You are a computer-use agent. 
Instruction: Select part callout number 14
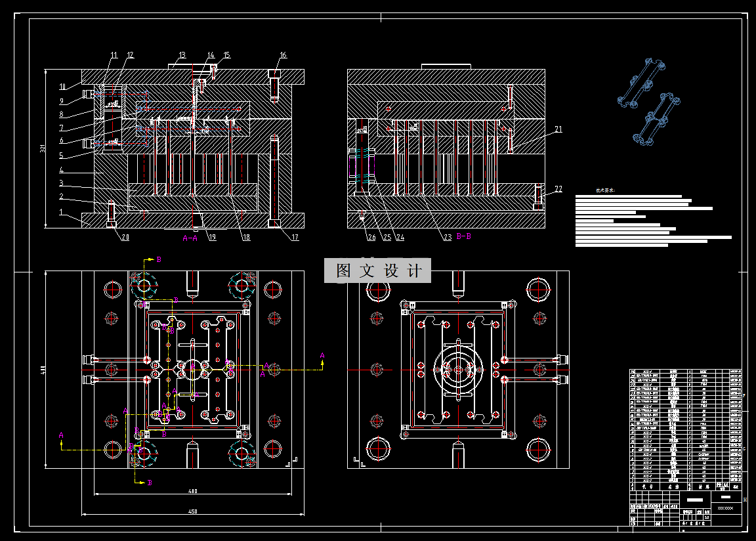click(211, 55)
